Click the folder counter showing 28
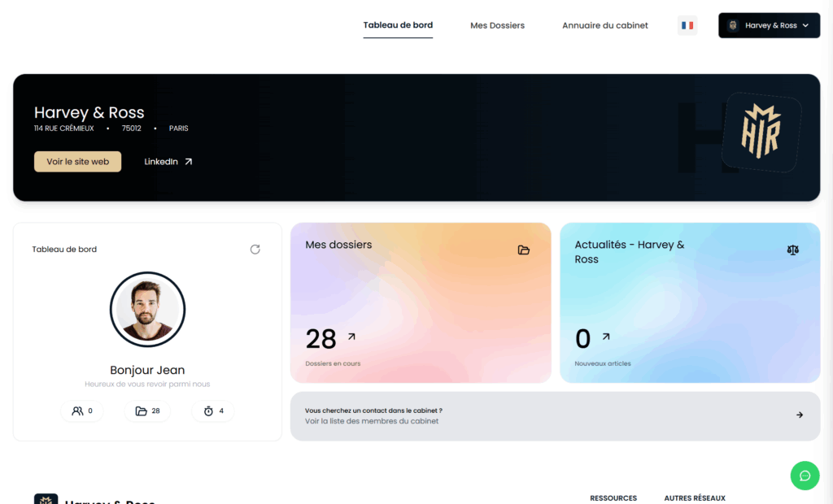The width and height of the screenshot is (833, 504). pos(147,411)
